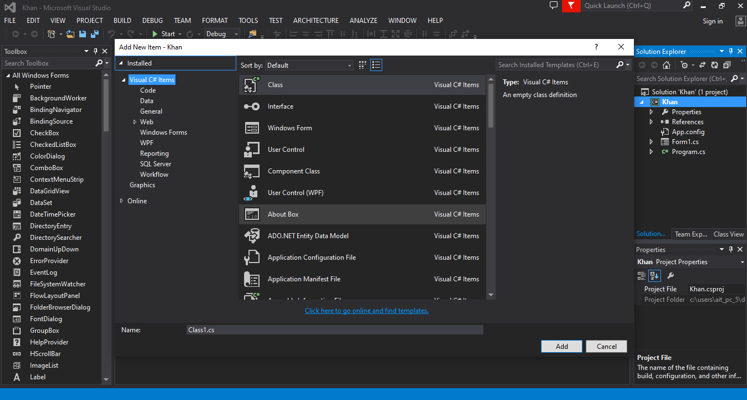Select the Interface template icon
Screen dimensions: 747x400
click(252, 106)
